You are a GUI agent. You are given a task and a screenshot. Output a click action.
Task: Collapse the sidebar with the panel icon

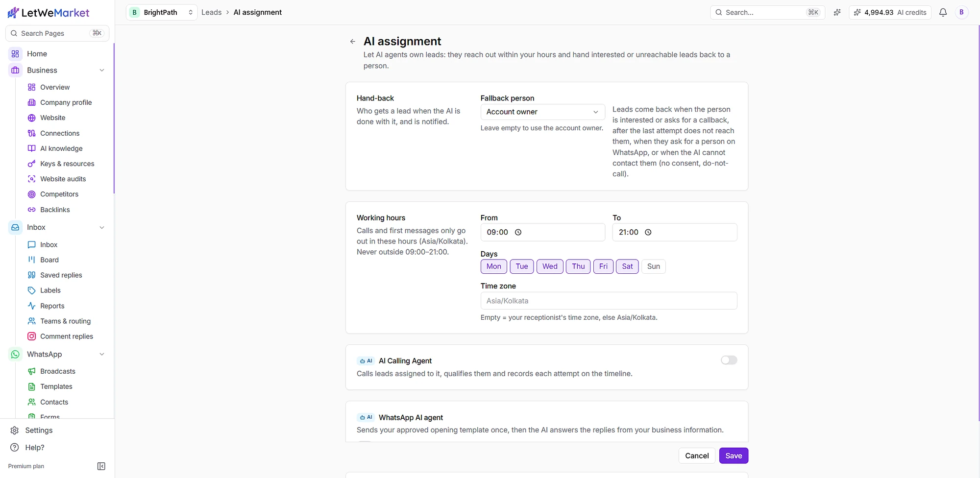[x=101, y=466]
